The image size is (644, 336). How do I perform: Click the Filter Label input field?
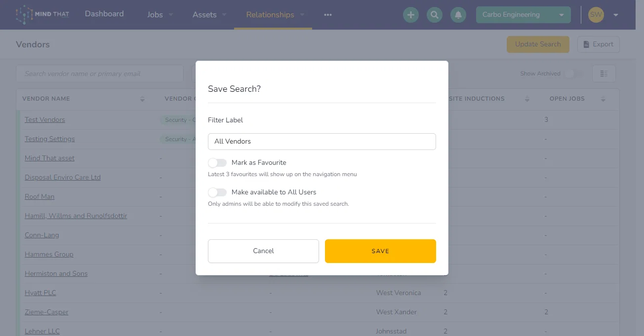coord(322,142)
